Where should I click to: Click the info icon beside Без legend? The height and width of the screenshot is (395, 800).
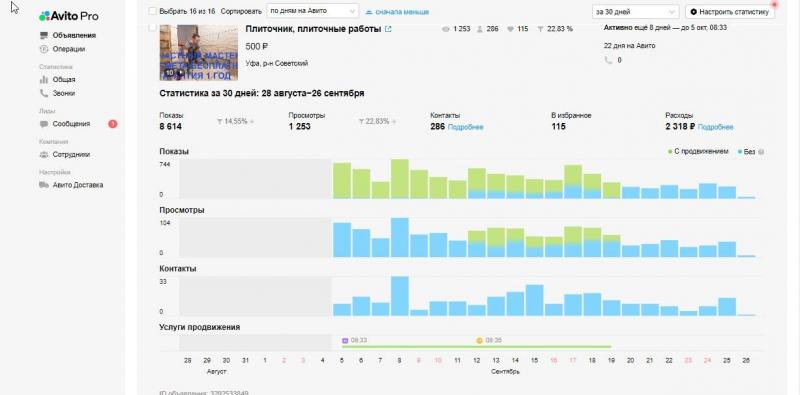(x=761, y=152)
